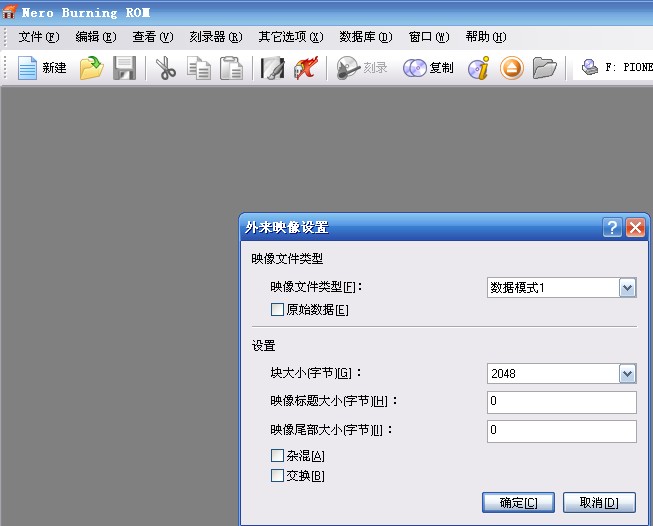Image resolution: width=653 pixels, height=526 pixels.
Task: Click the 数据模式1 combo box value
Action: click(x=517, y=288)
